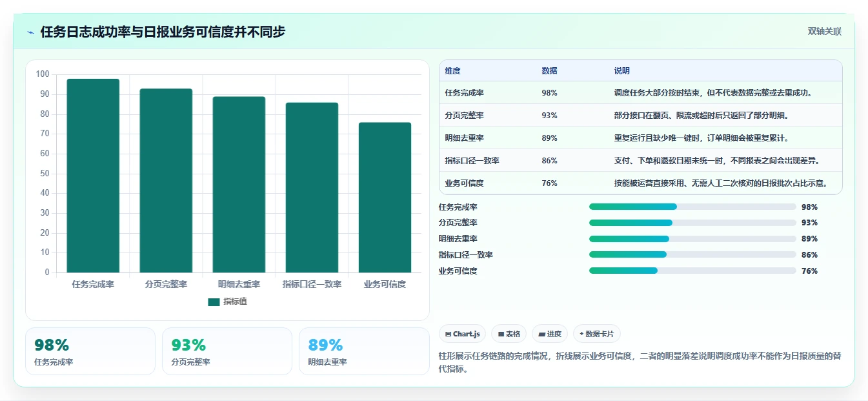The image size is (868, 401).
Task: Click the 指标口径一致率 x-axis label of the chart
Action: click(312, 284)
